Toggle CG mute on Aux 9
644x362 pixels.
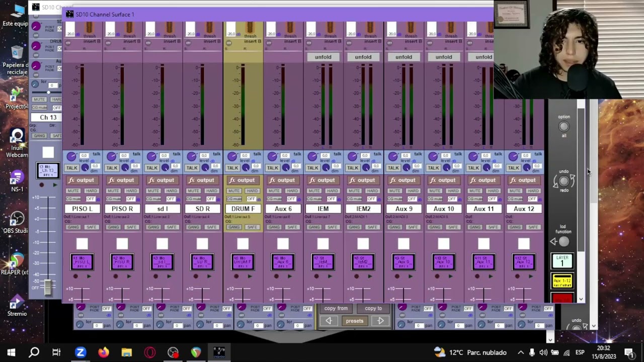395,199
